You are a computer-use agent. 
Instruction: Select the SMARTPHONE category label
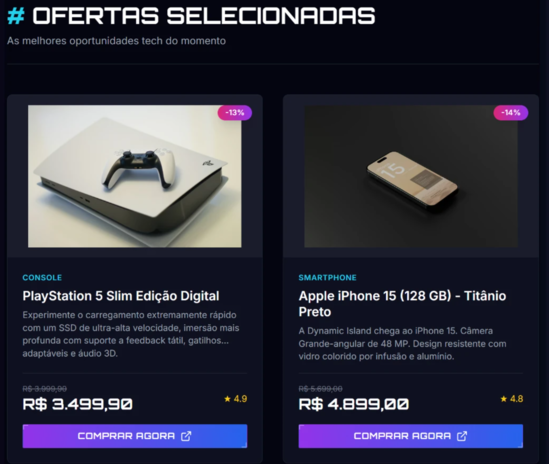327,278
